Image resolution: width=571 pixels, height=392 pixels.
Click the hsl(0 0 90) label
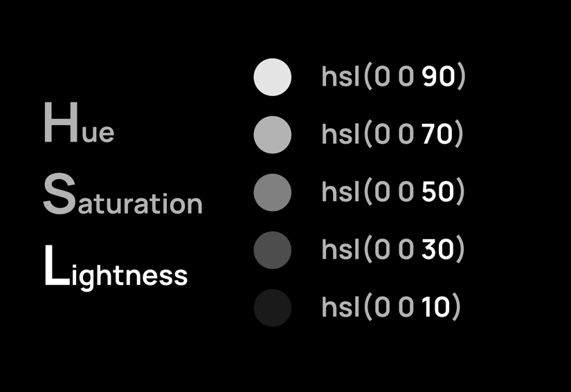393,77
